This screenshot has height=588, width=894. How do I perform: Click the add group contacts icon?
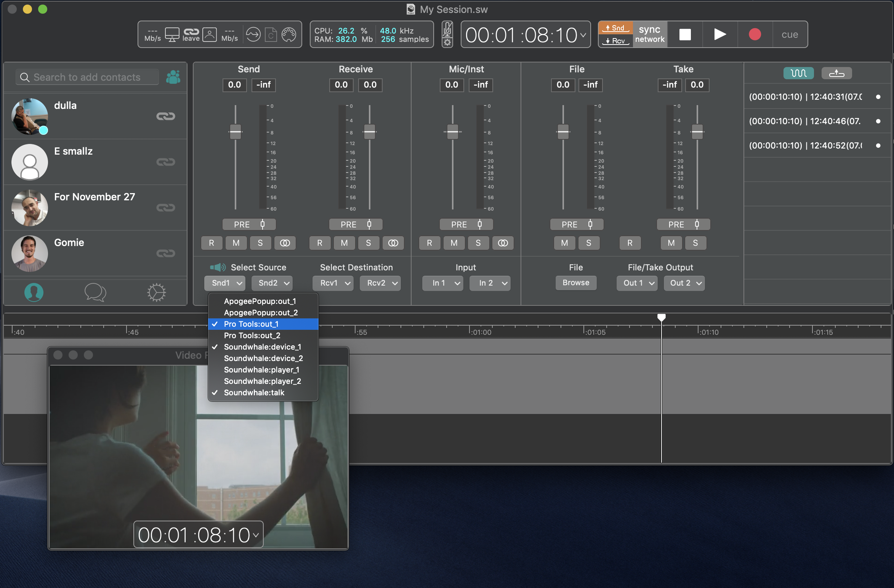tap(173, 77)
